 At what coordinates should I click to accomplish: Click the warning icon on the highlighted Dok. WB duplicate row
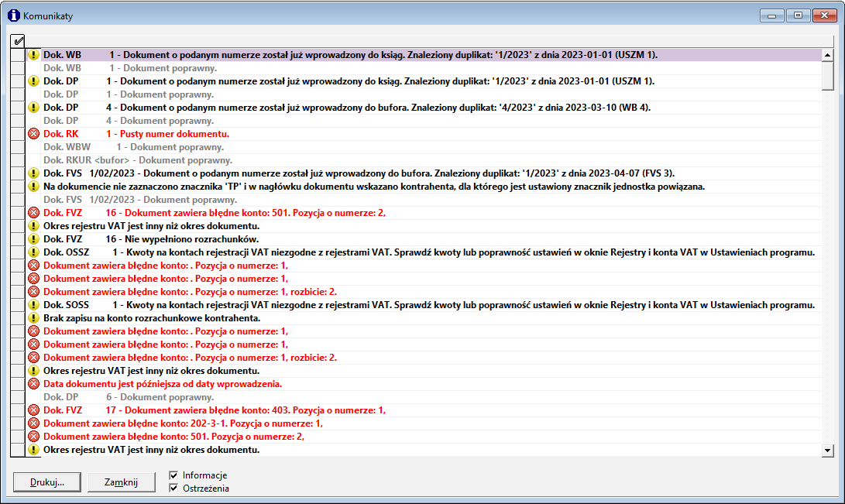pos(33,55)
